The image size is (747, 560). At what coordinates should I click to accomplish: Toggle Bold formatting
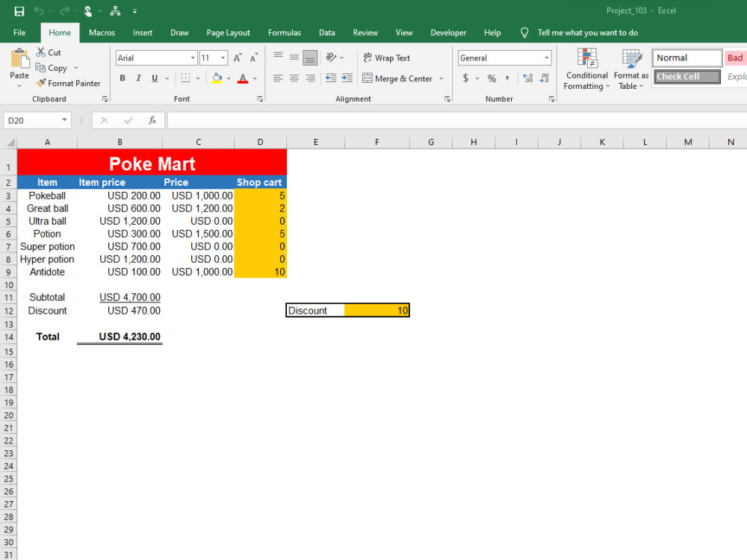coord(123,78)
